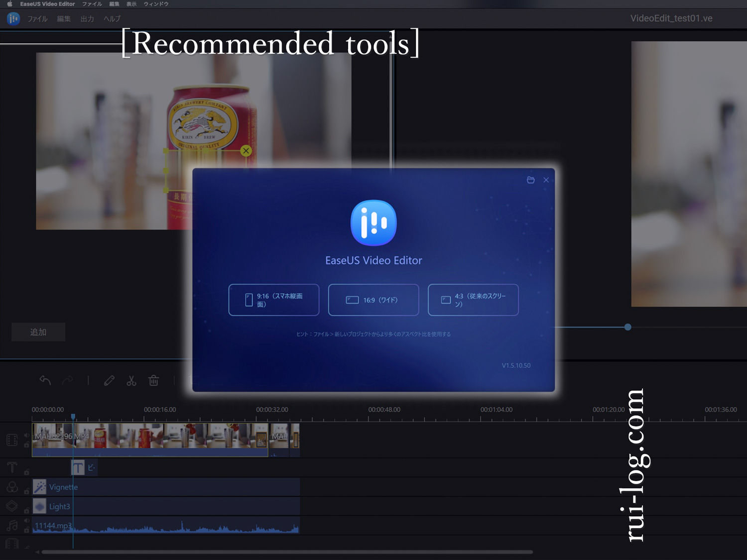Click the preview progress slider handle
The width and height of the screenshot is (747, 560).
point(628,327)
